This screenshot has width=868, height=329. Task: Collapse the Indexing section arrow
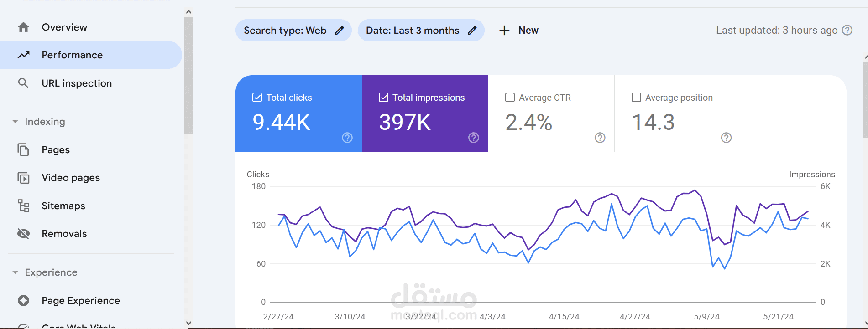coord(15,122)
